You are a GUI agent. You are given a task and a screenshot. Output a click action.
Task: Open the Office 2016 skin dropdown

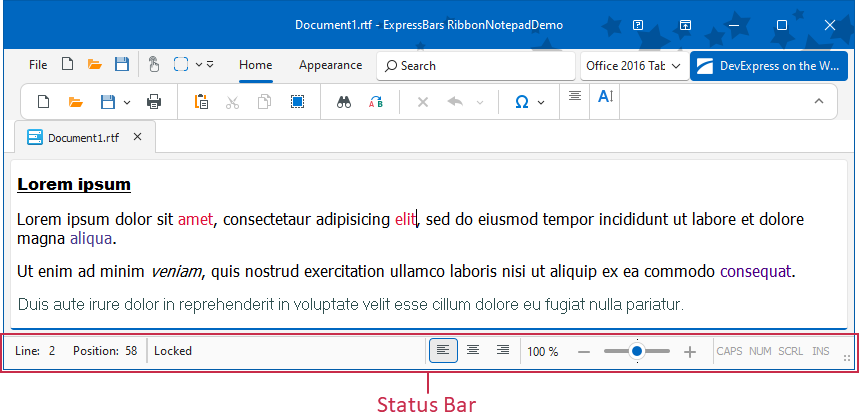(634, 66)
